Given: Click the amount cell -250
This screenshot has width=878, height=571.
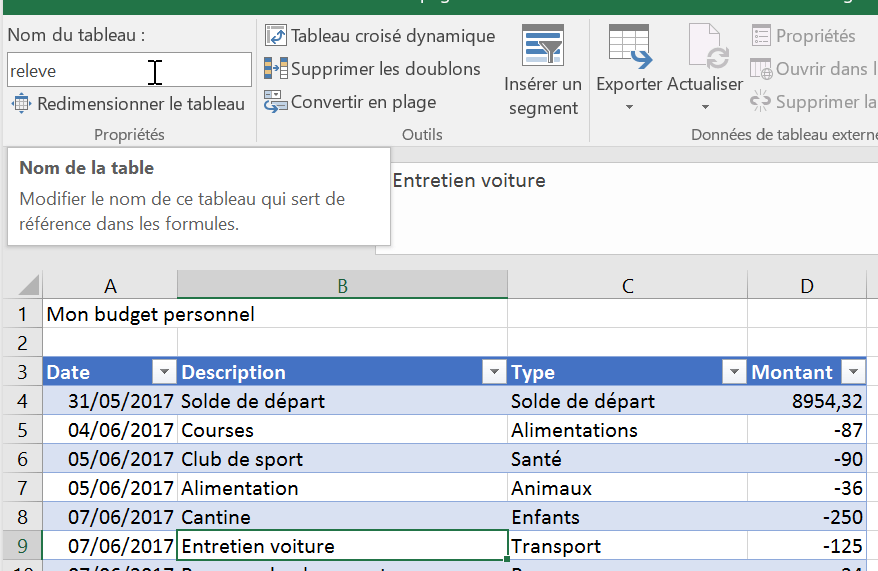Looking at the screenshot, I should (x=806, y=517).
